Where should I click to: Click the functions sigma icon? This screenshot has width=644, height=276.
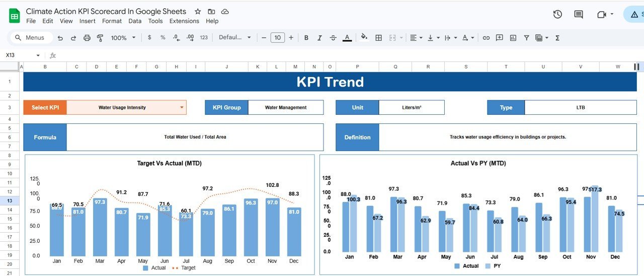click(557, 38)
